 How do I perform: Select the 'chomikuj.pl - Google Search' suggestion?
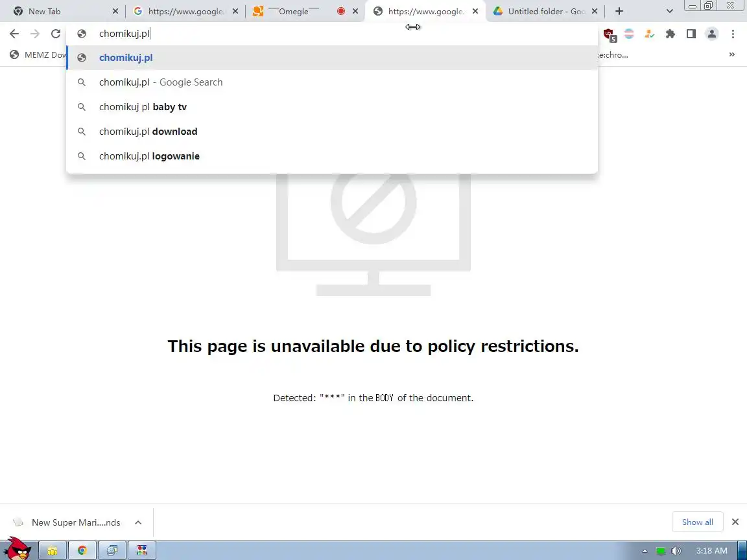332,82
